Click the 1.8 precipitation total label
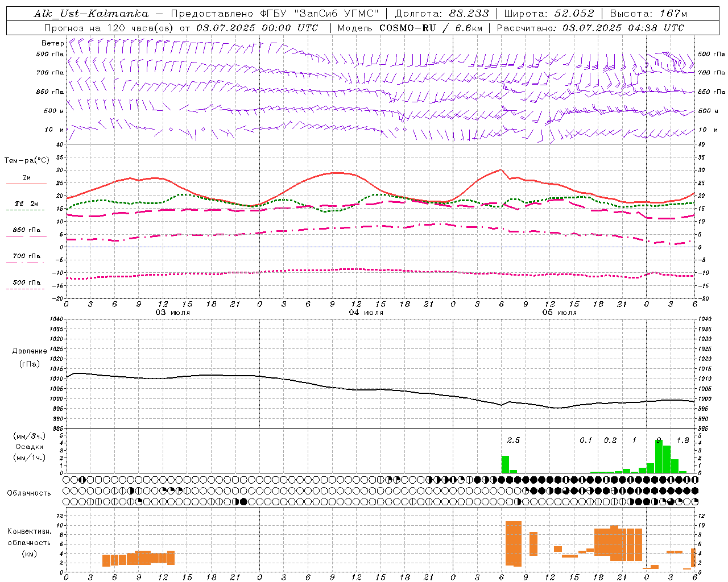The image size is (728, 582). (682, 440)
